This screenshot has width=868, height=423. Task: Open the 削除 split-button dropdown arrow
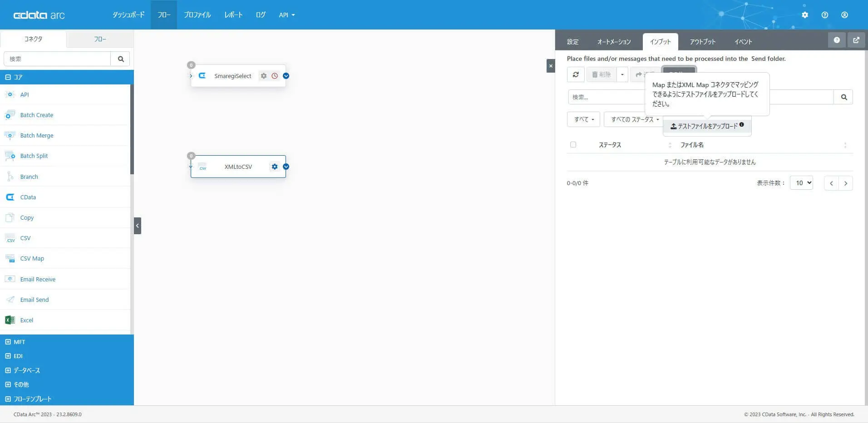[x=622, y=74]
